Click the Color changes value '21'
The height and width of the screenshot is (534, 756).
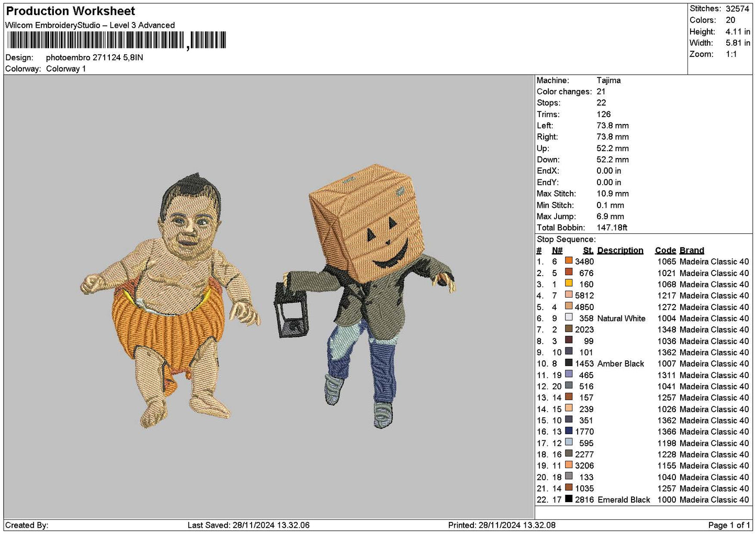(x=601, y=92)
